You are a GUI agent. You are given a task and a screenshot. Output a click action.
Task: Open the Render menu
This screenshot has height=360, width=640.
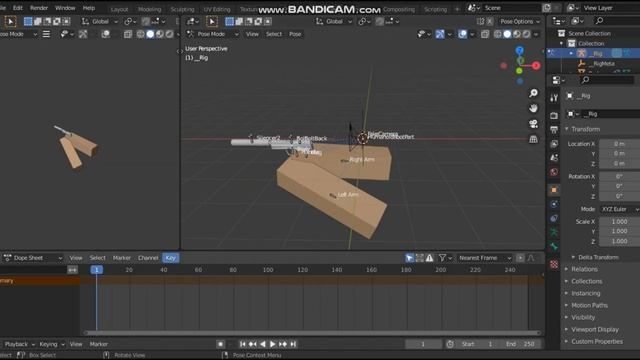tap(39, 8)
